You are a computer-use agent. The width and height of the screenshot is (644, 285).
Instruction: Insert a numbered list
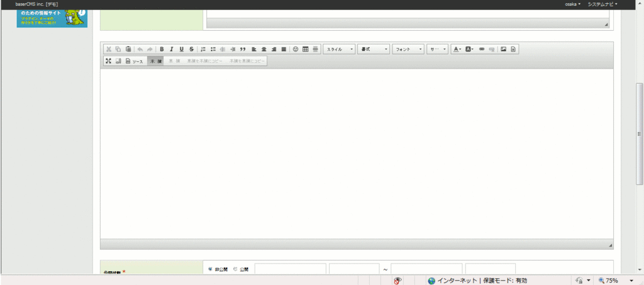click(203, 49)
